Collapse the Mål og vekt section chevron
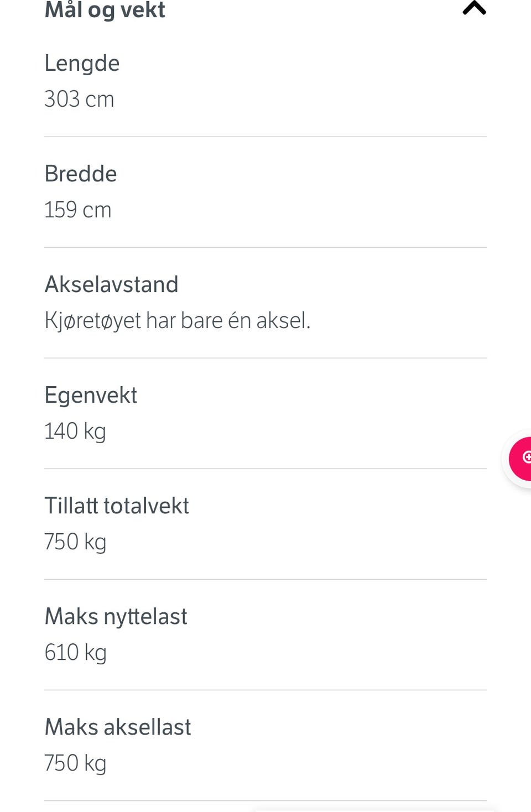 (474, 7)
